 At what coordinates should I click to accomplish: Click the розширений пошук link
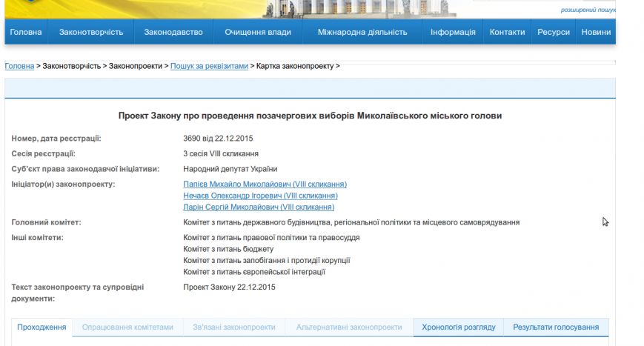click(588, 10)
